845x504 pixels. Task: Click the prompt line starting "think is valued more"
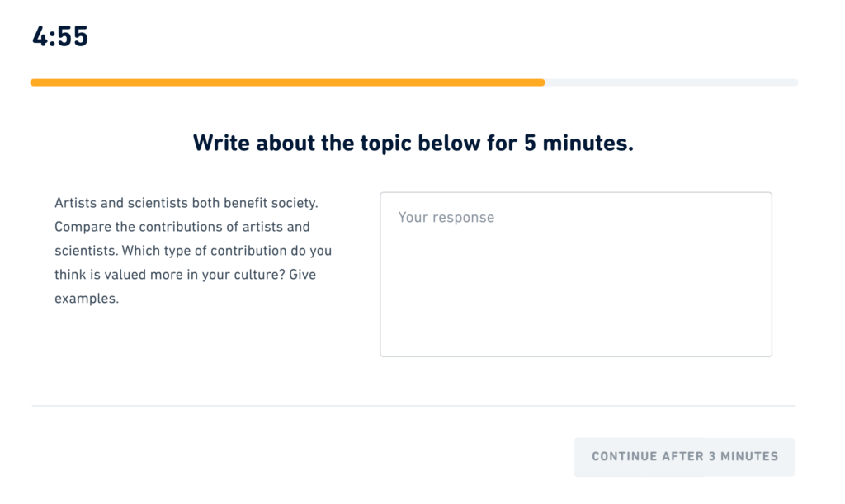tap(185, 275)
